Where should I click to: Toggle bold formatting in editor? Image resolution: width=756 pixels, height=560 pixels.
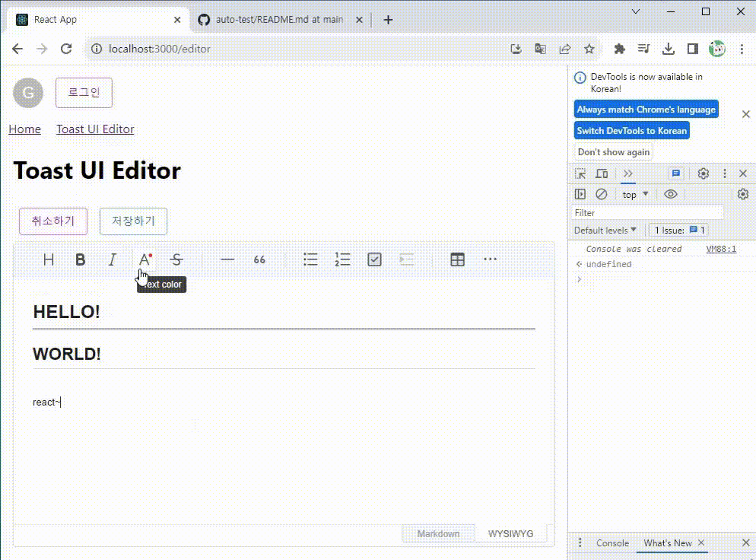click(80, 259)
